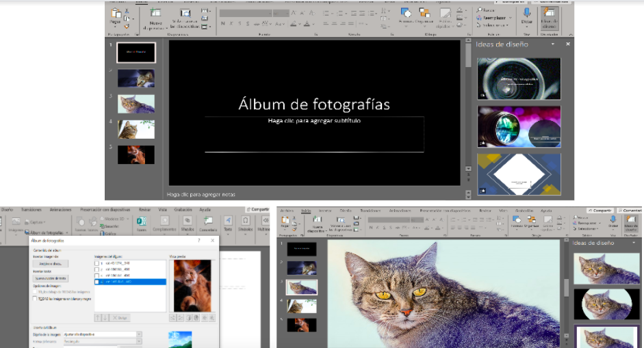
Task: Click the vertical scrollbar thumb in the lower-right window
Action: [567, 287]
